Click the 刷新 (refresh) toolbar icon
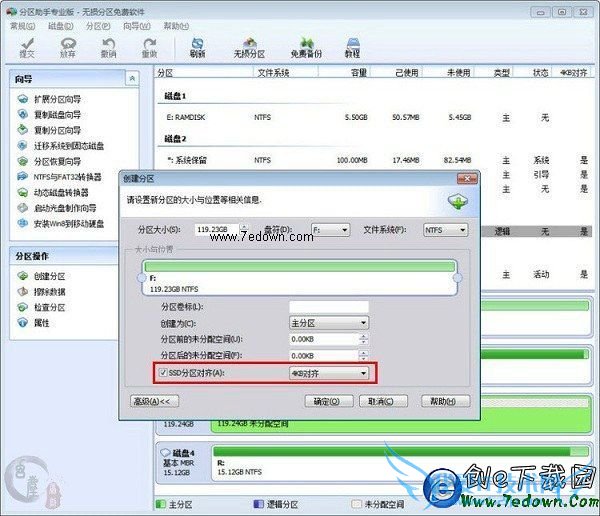 pos(197,47)
